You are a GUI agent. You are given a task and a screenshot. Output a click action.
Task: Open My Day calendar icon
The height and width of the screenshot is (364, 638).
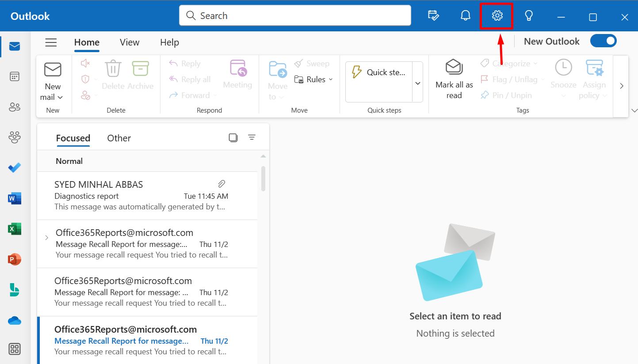click(x=433, y=16)
